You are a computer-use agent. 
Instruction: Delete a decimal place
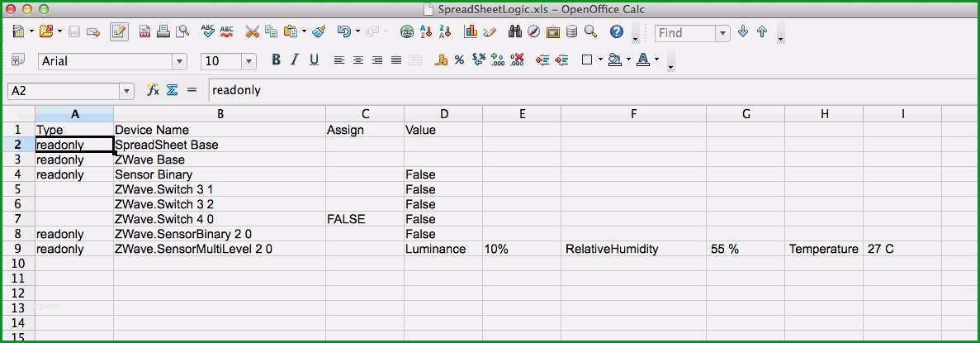[x=517, y=60]
